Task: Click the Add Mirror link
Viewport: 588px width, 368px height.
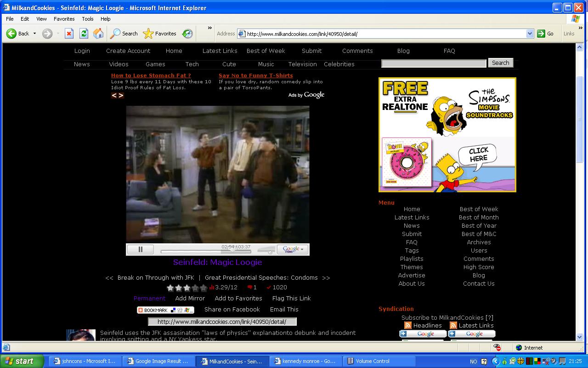Action: pos(190,299)
